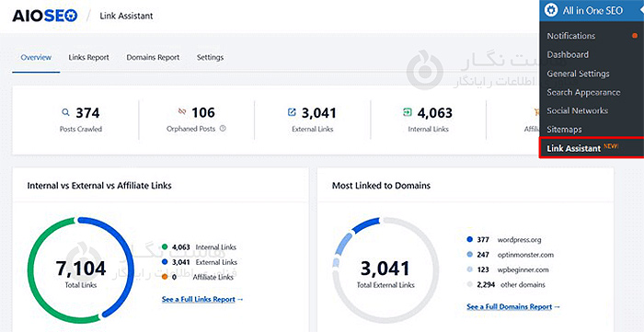Image resolution: width=644 pixels, height=332 pixels.
Task: Click the All in One SEO menu header
Action: 592,11
